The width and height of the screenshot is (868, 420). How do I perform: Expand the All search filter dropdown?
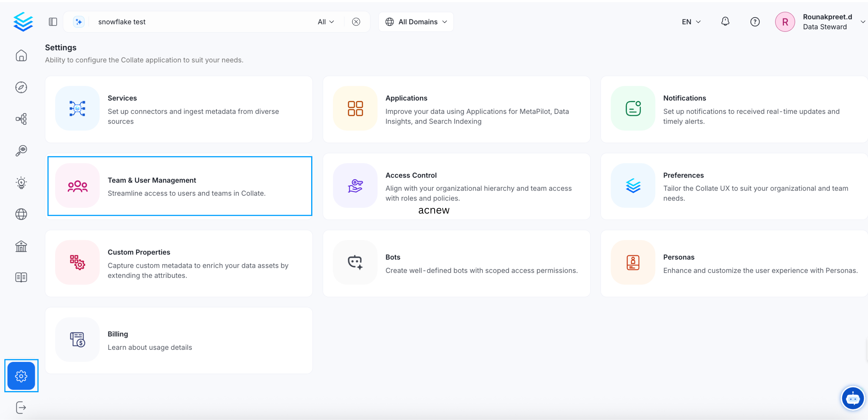click(x=326, y=22)
